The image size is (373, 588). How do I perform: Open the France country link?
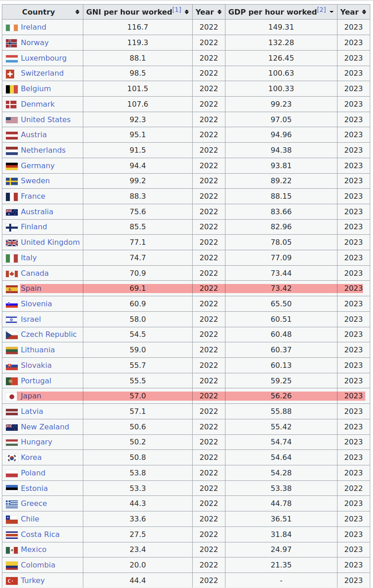[x=33, y=196]
